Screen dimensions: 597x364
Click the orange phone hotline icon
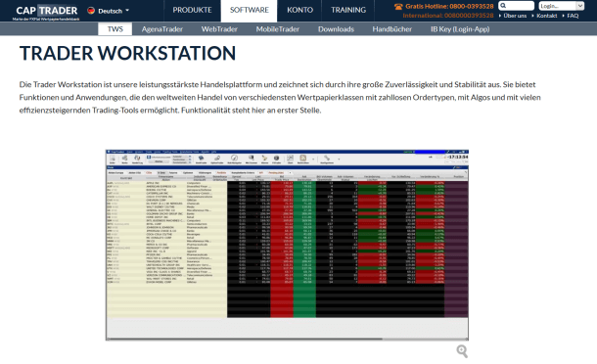398,6
